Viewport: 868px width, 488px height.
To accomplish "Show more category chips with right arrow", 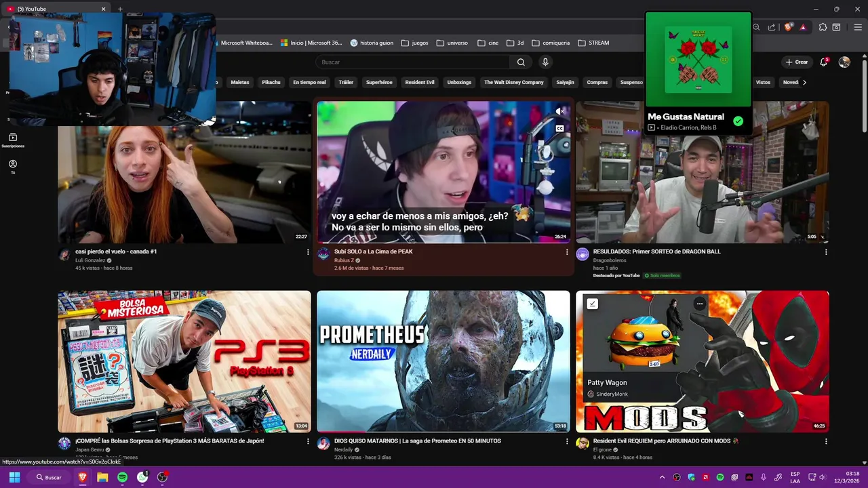I will tap(804, 82).
